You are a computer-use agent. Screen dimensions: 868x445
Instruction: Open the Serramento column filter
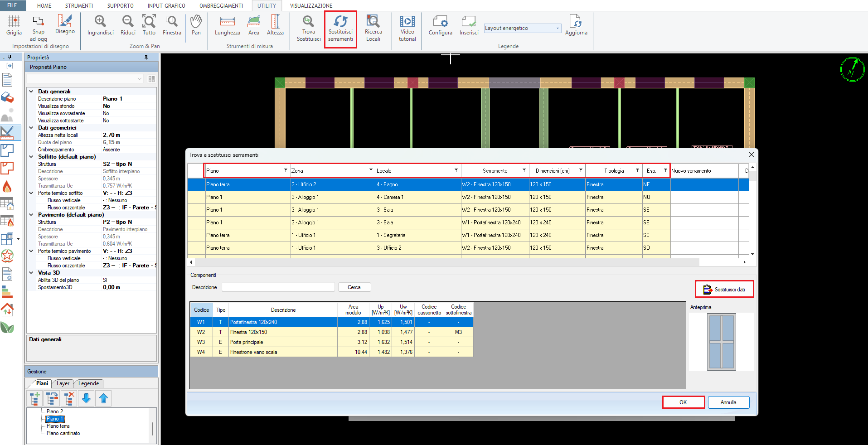(524, 170)
